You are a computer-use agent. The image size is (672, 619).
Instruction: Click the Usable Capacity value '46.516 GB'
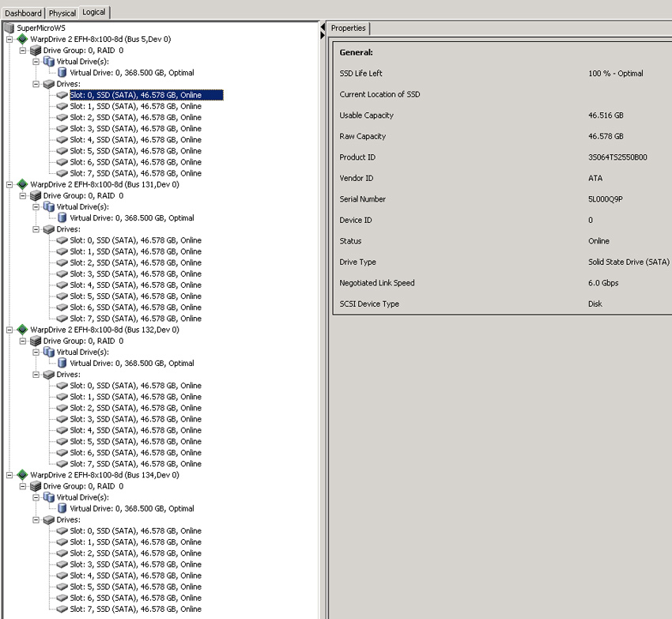click(x=606, y=115)
